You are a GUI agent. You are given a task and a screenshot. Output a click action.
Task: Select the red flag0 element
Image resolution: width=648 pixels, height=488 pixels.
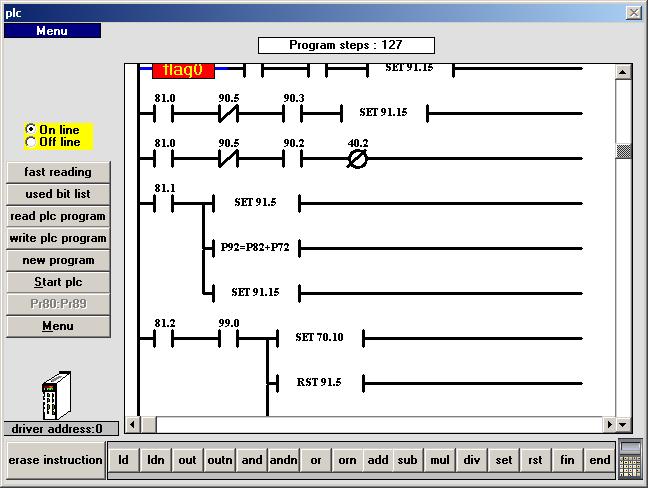[x=183, y=70]
